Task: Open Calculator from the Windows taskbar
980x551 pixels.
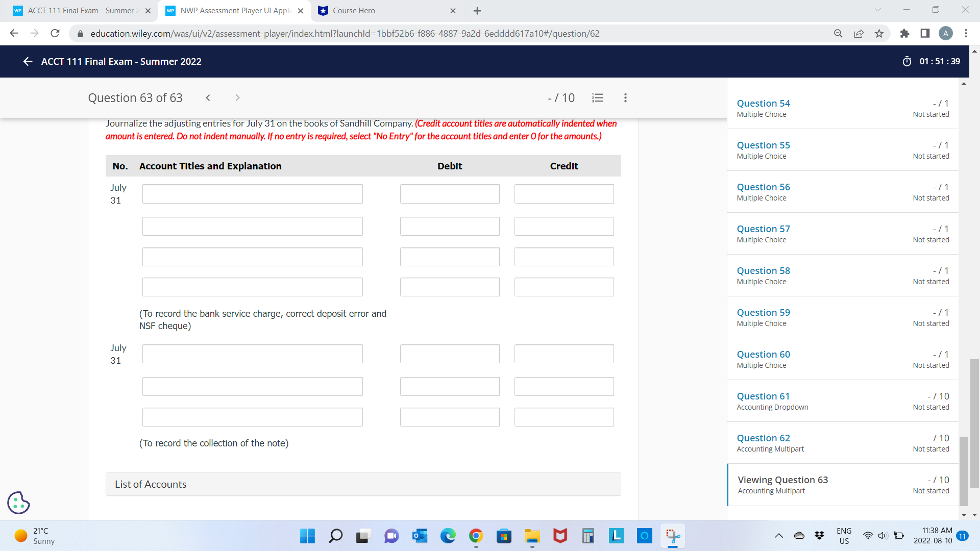Action: click(588, 536)
